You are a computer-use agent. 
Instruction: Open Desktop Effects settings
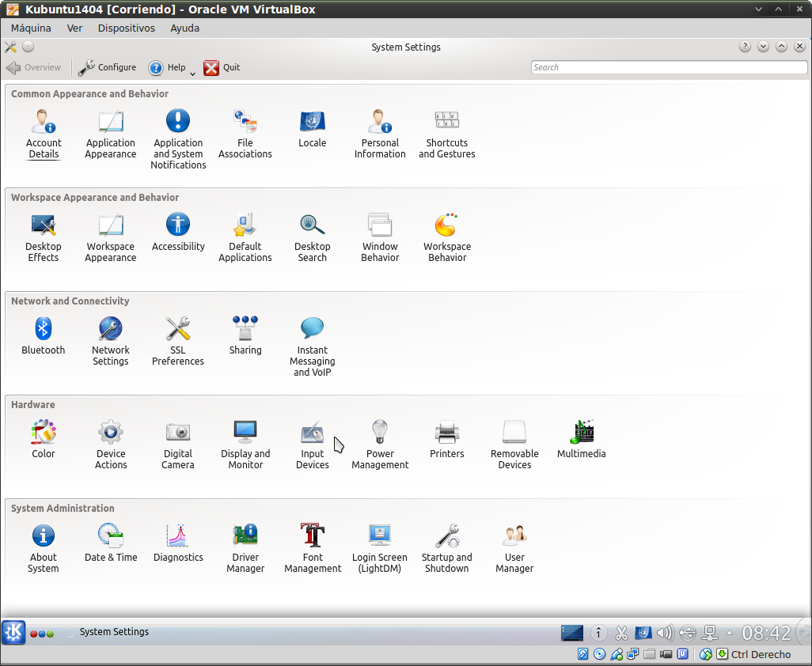pyautogui.click(x=44, y=237)
